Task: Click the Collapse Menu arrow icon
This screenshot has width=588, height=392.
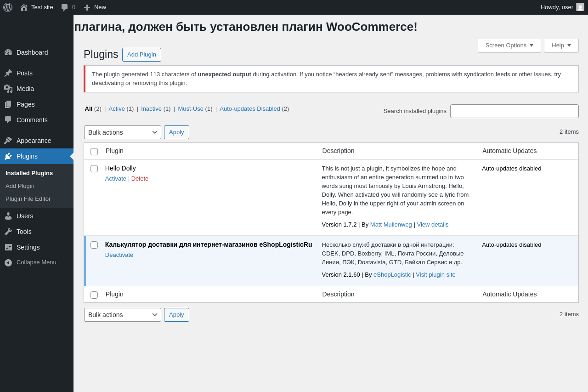Action: pyautogui.click(x=8, y=262)
